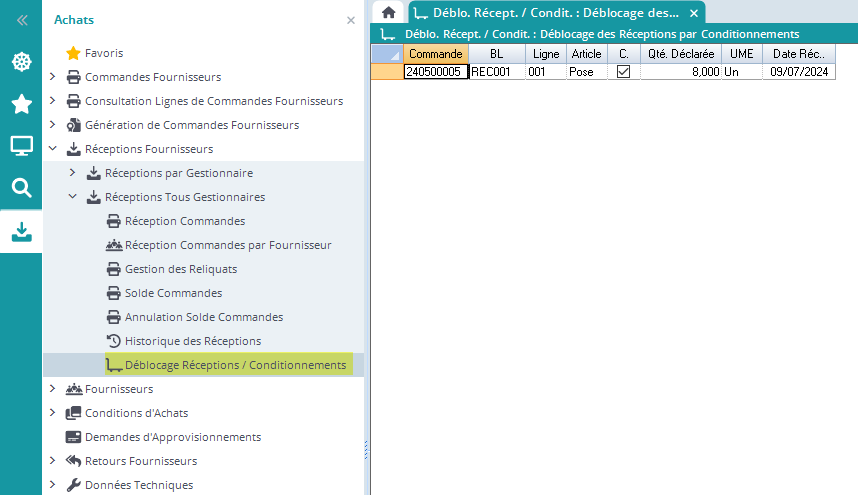Go to the Home tab icon

click(x=389, y=13)
